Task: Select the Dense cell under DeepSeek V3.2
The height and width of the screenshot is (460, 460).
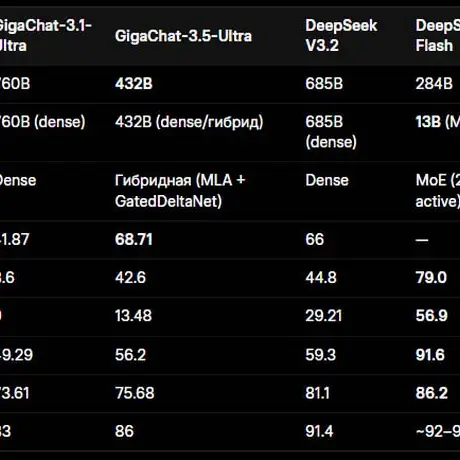Action: click(327, 180)
